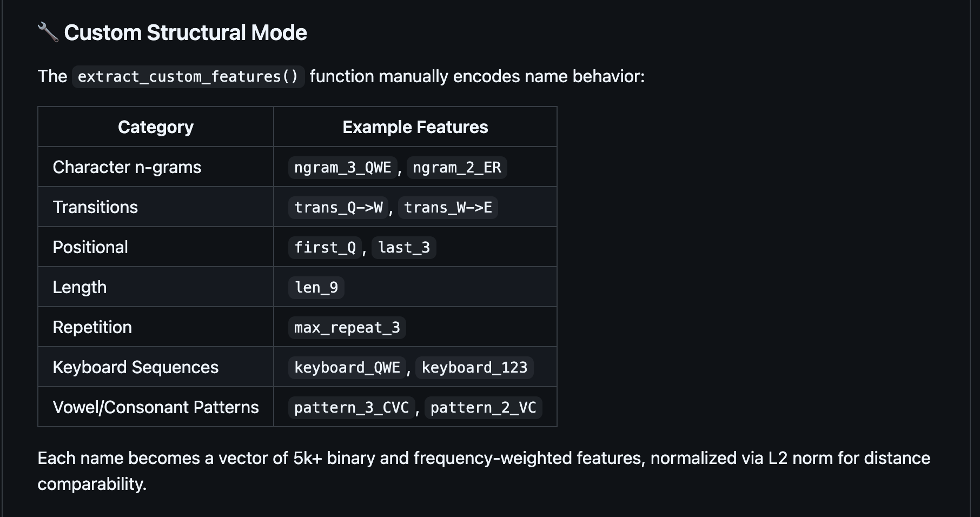Viewport: 980px width, 517px height.
Task: Click the keyboard_QWE feature code
Action: (347, 368)
